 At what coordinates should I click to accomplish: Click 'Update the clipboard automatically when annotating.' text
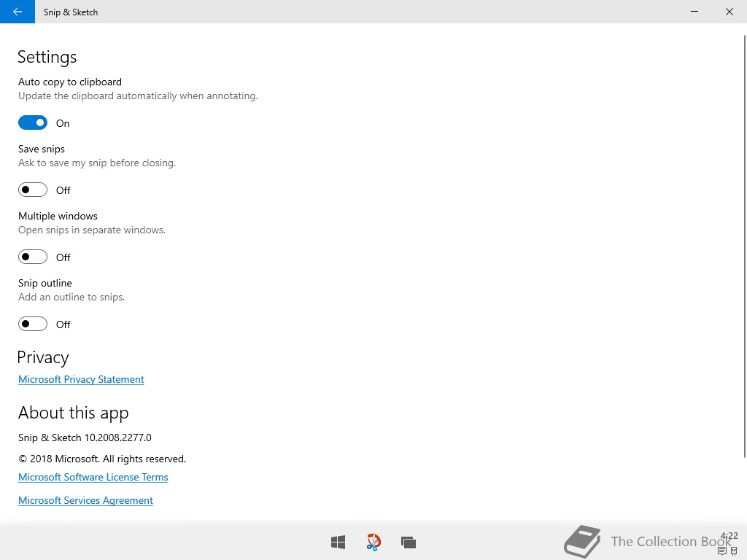pyautogui.click(x=138, y=96)
